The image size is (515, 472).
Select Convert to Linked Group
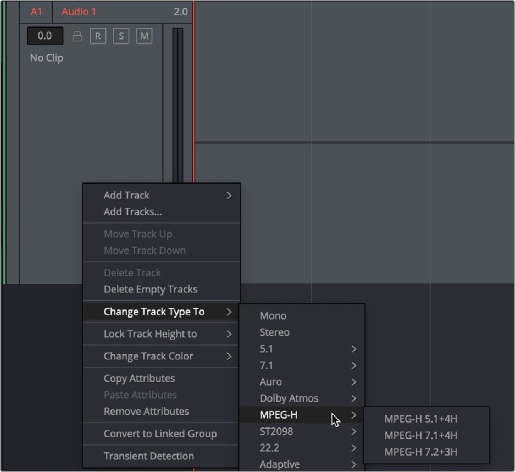(161, 434)
